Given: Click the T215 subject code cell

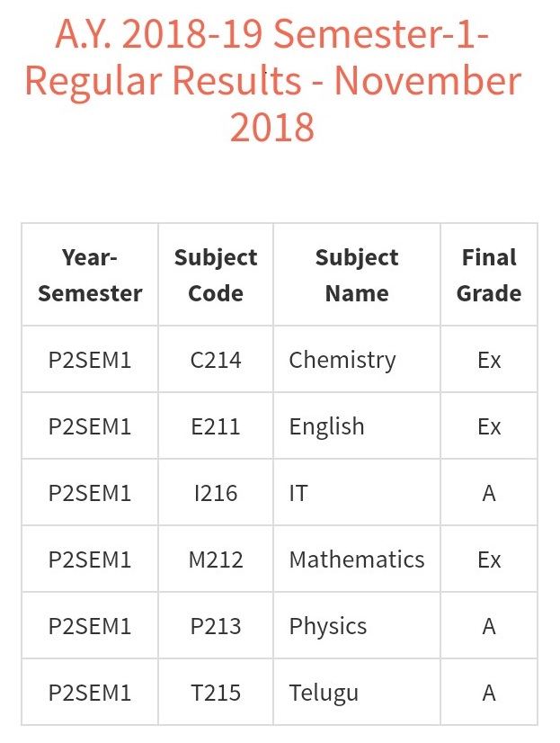Looking at the screenshot, I should click(216, 693).
